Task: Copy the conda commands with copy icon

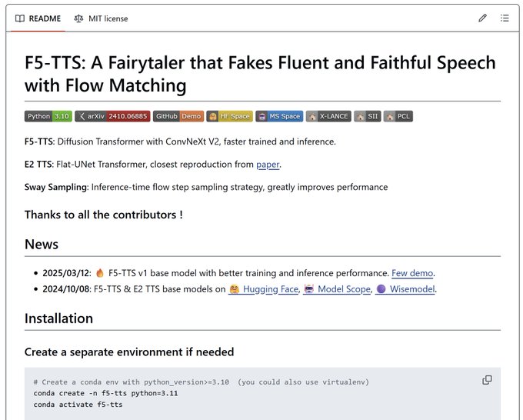Action: pos(487,380)
